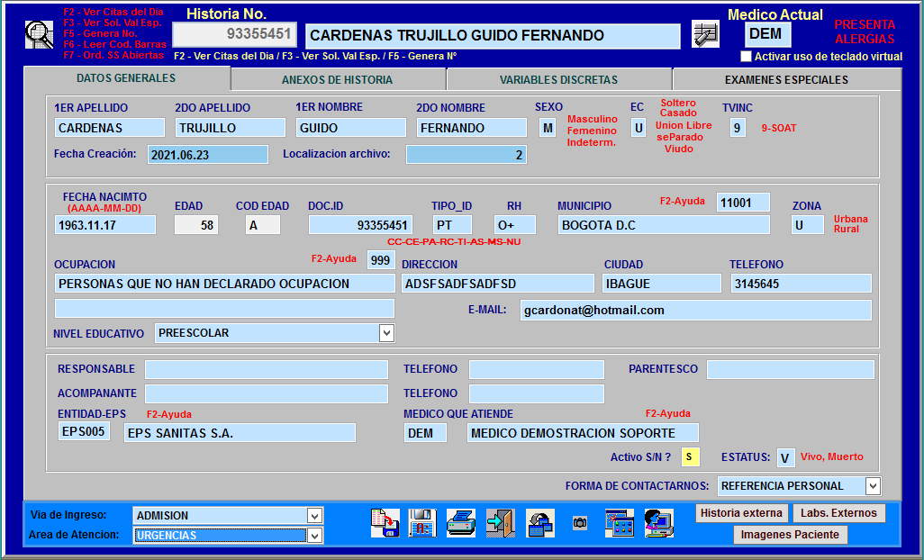
Task: Click the DIRECCION field
Action: [498, 284]
